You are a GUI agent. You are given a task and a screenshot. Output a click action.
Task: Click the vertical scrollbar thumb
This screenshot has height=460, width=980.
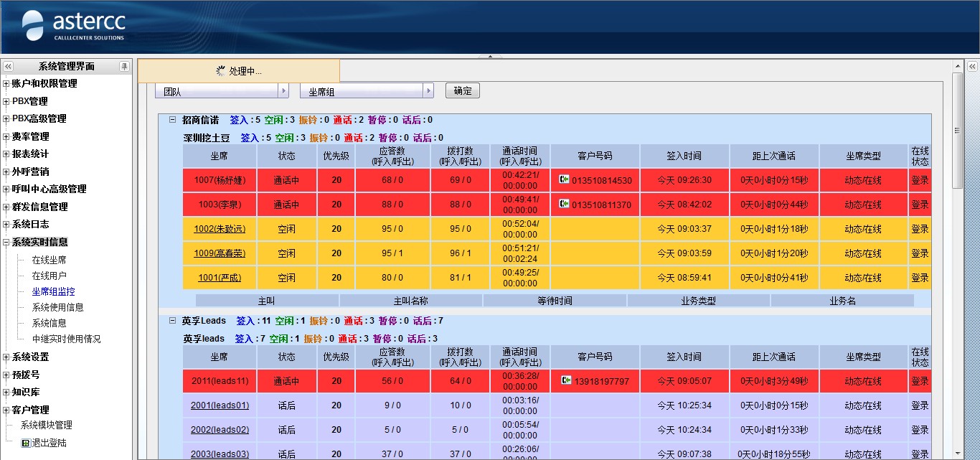click(x=958, y=129)
